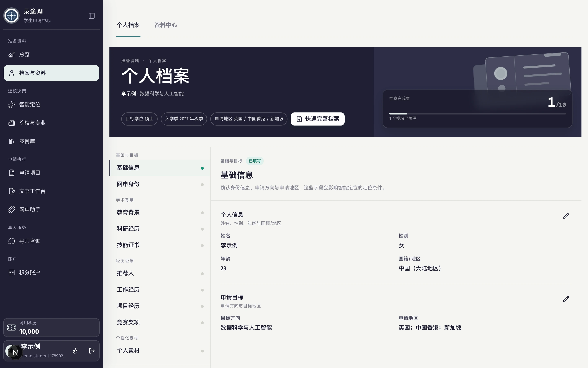588x368 pixels.
Task: Click the 目标学位 硕士 chip
Action: 139,119
